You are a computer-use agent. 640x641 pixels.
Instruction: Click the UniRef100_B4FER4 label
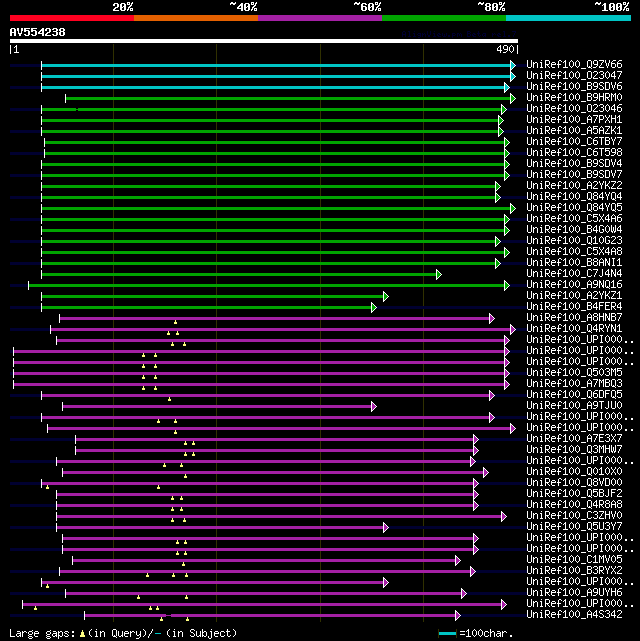(x=574, y=307)
